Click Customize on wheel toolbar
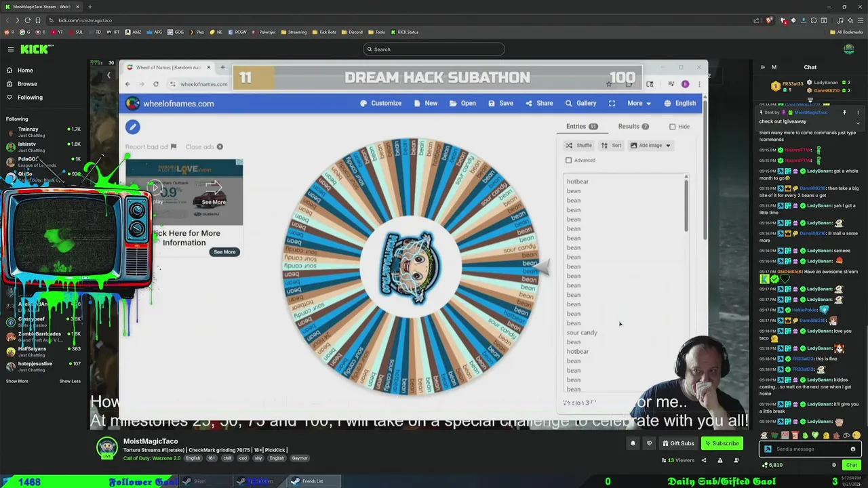The height and width of the screenshot is (488, 868). click(380, 103)
